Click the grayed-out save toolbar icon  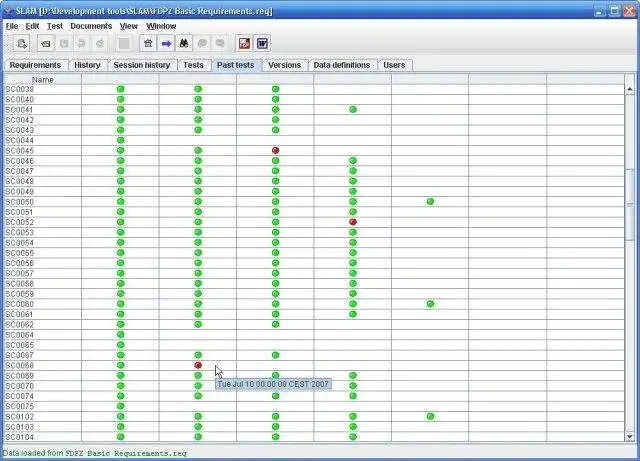point(64,43)
